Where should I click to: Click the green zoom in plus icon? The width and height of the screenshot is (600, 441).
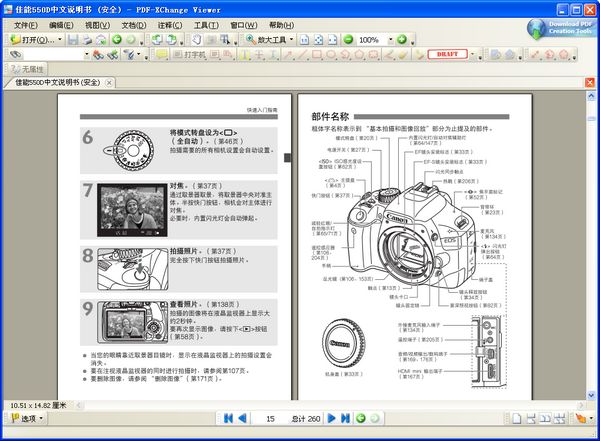[x=402, y=39]
